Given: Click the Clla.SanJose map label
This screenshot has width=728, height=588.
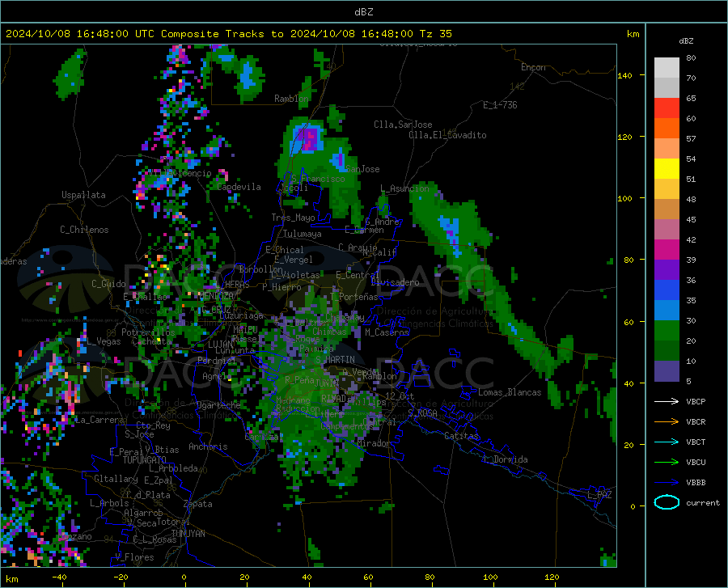Looking at the screenshot, I should click(x=403, y=125).
